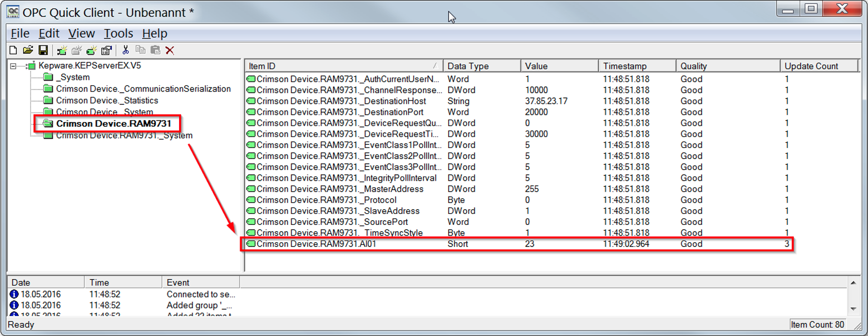Collapse the Kepware.KEPServerEX.V5 tree node
This screenshot has width=868, height=336.
click(13, 66)
